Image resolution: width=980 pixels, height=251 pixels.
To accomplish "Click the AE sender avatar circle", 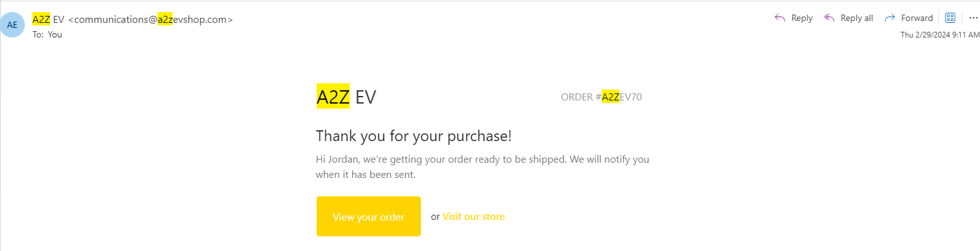I will point(13,25).
